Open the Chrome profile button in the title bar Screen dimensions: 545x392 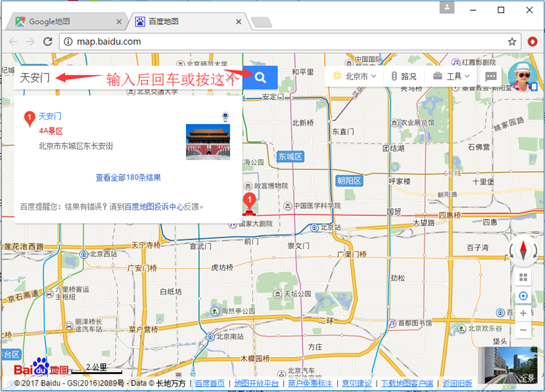click(447, 7)
